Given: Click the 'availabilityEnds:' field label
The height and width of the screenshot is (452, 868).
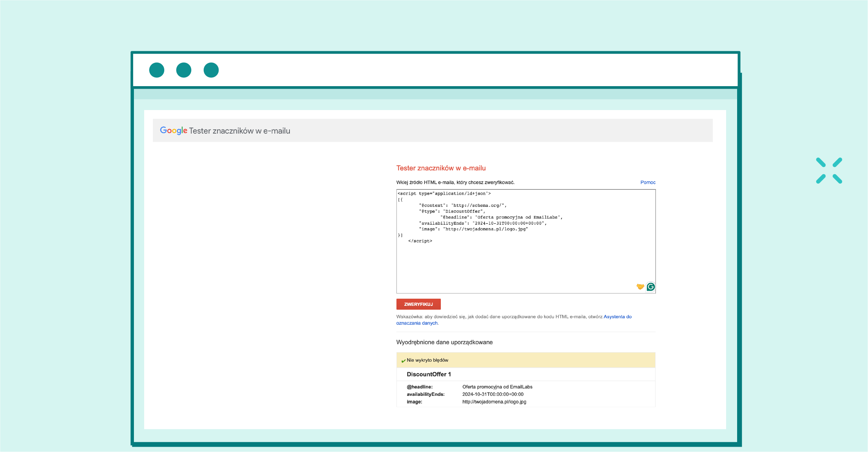Looking at the screenshot, I should [426, 394].
